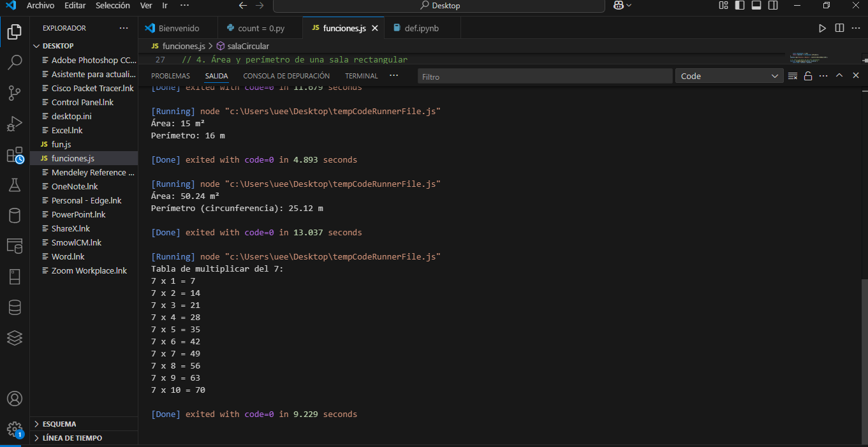Open the Code output channel dropdown

click(x=729, y=76)
